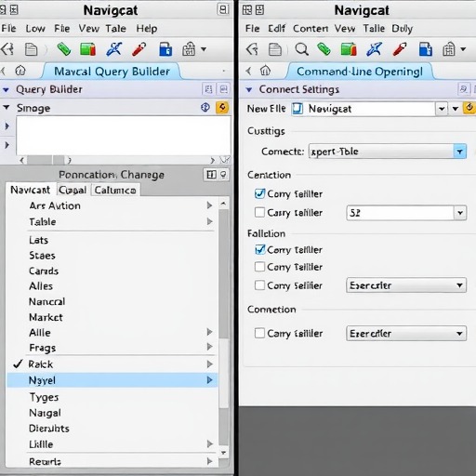476x476 pixels.
Task: Select the highlighted Nayel menu entry
Action: 112,380
